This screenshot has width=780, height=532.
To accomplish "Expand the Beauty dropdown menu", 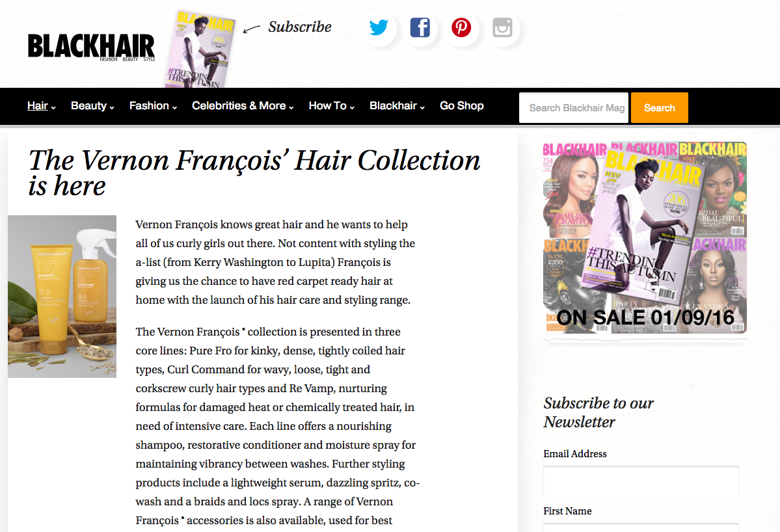I will pyautogui.click(x=92, y=106).
